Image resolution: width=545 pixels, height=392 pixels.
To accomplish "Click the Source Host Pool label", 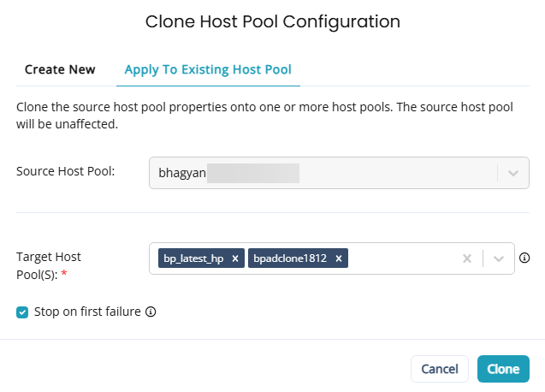I will pyautogui.click(x=65, y=171).
